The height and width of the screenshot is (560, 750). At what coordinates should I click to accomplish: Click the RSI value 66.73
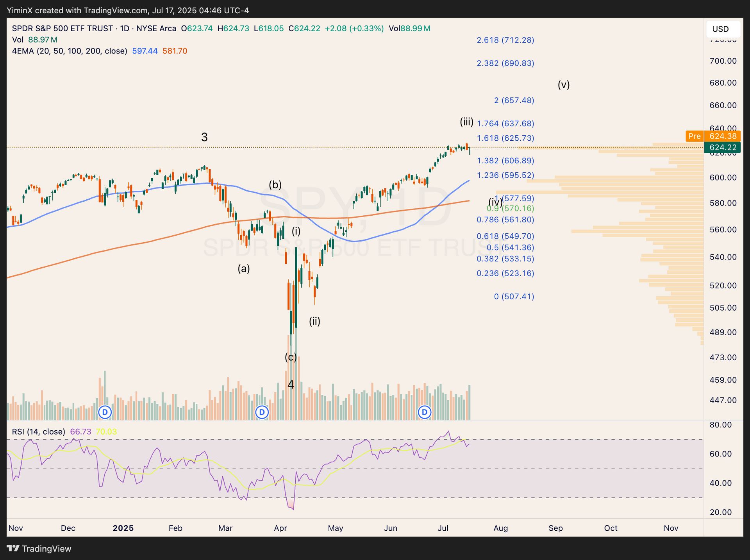(80, 432)
